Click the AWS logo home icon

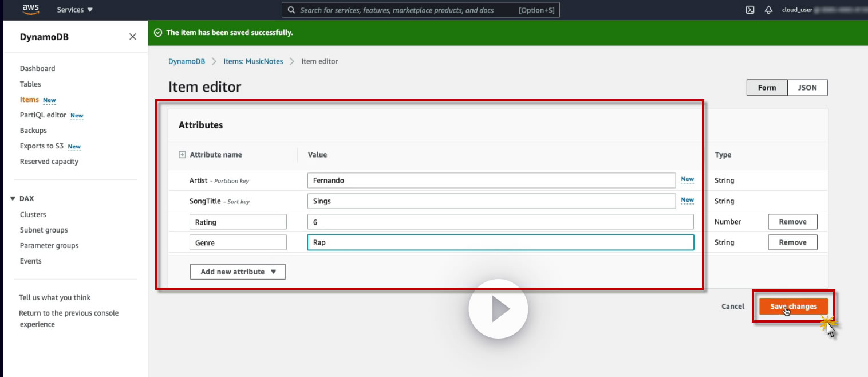[x=31, y=9]
